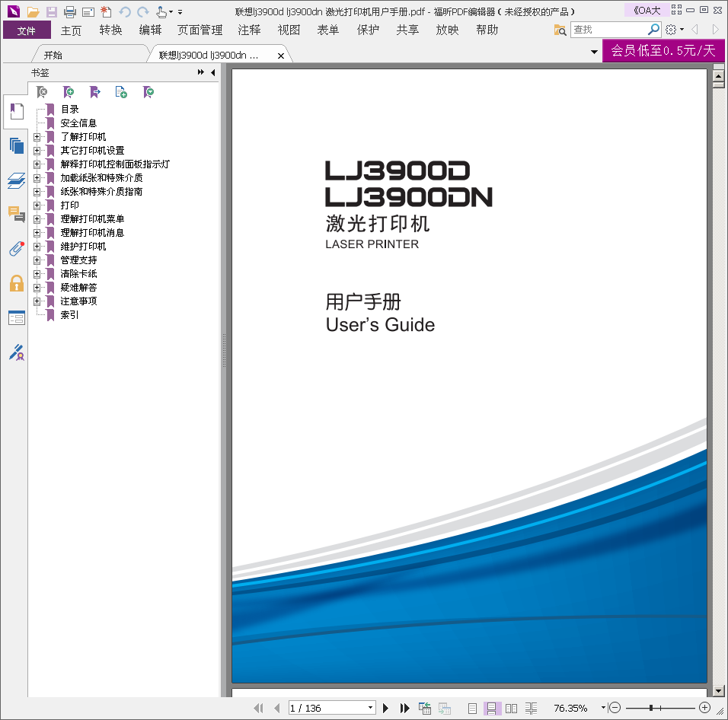Viewport: 728px width, 720px height.
Task: Open the Pages thumbnails panel icon
Action: pyautogui.click(x=17, y=145)
